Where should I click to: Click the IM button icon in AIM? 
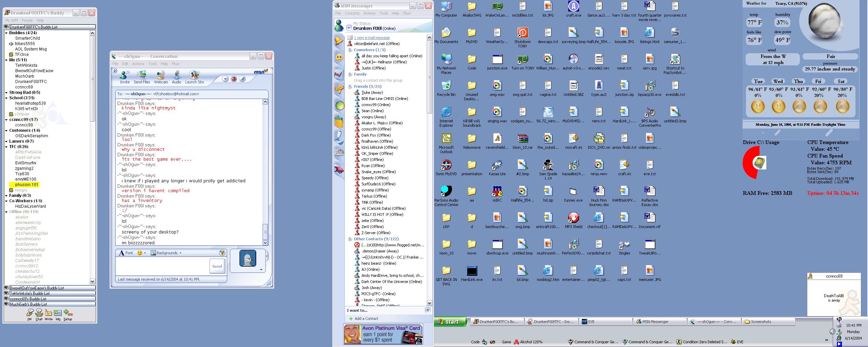pos(29,314)
